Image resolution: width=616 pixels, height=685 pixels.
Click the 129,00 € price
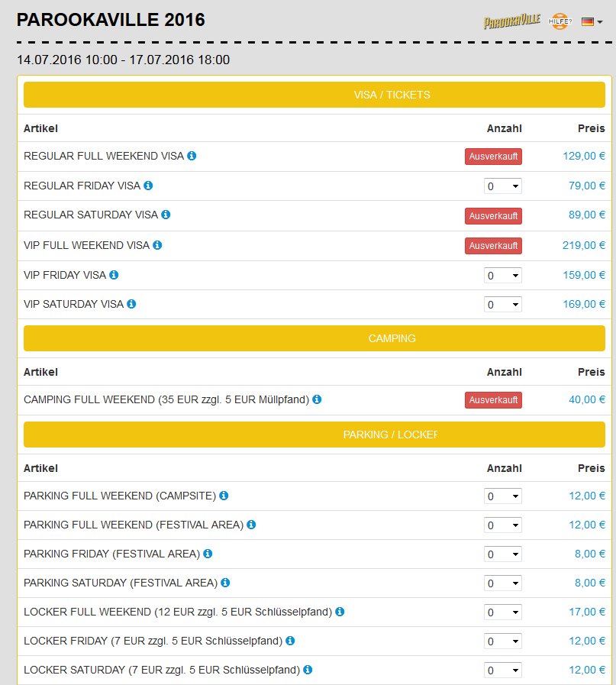[584, 156]
